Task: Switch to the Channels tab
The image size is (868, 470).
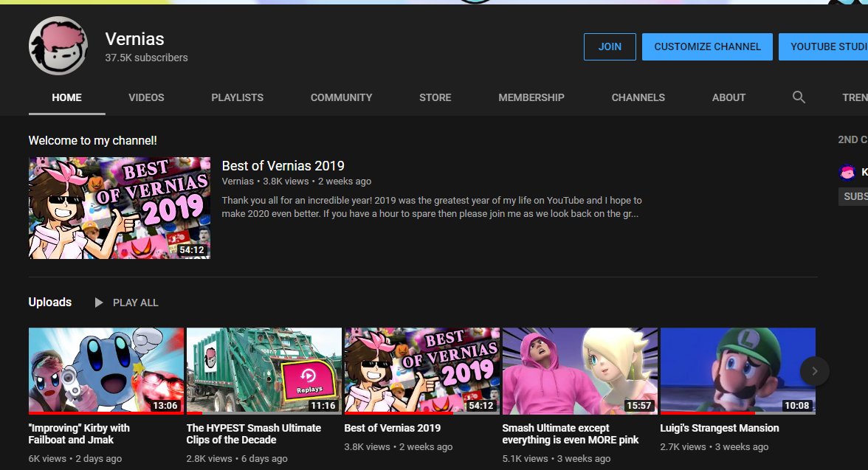Action: point(638,97)
